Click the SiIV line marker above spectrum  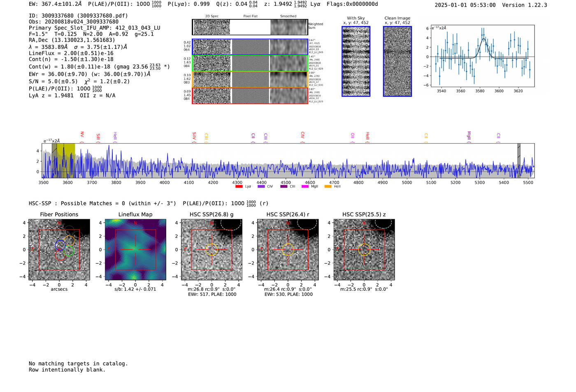(x=194, y=137)
